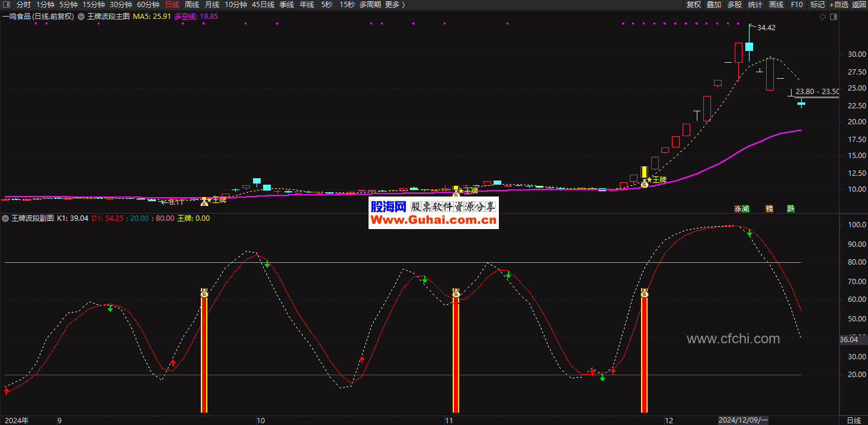The height and width of the screenshot is (425, 868).
Task: Enable 画线 drawing mode
Action: [x=776, y=5]
